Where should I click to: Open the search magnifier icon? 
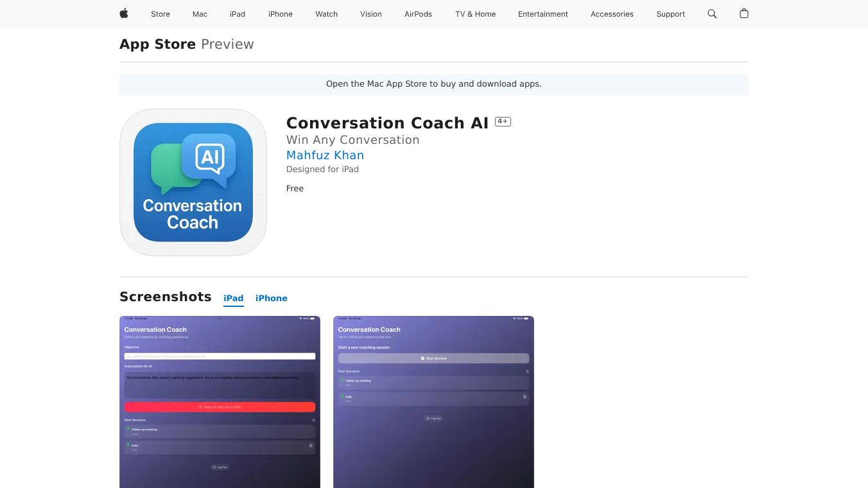click(x=712, y=13)
